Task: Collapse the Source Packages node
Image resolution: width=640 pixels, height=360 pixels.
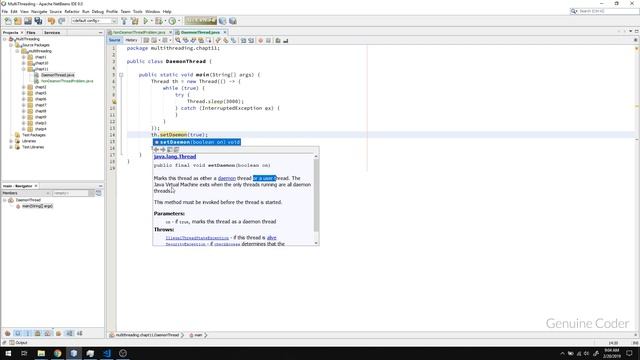Action: tap(11, 45)
